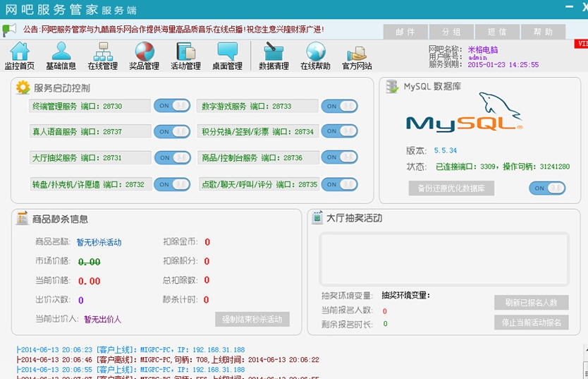Click the MySQL 数据库 panel icon

(x=392, y=87)
